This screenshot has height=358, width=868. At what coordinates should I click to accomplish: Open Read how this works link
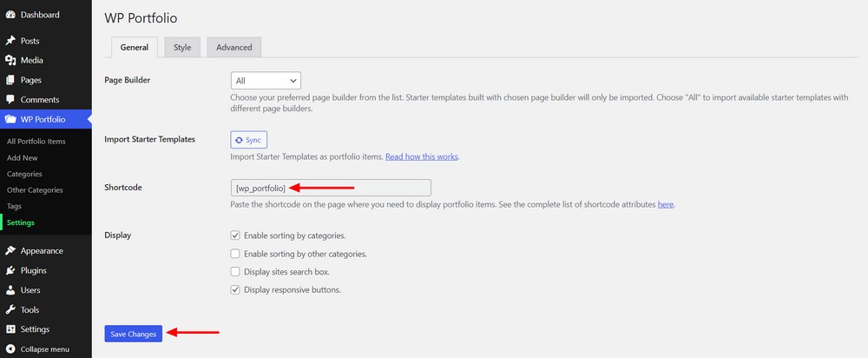422,156
